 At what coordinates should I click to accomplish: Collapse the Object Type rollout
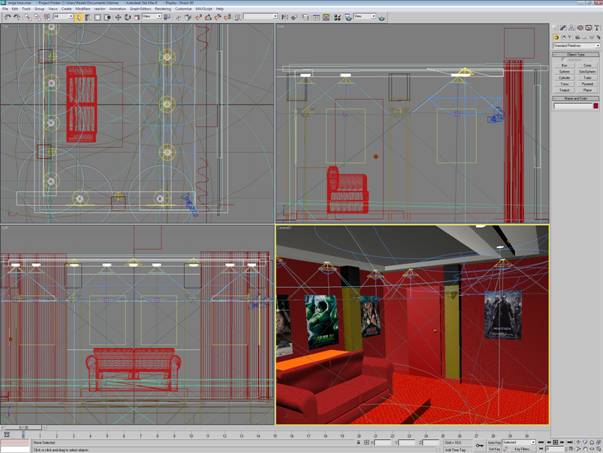click(x=576, y=54)
